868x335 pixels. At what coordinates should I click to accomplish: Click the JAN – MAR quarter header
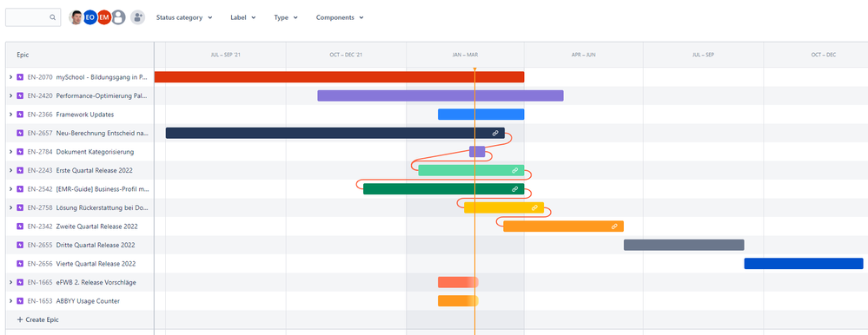click(465, 55)
